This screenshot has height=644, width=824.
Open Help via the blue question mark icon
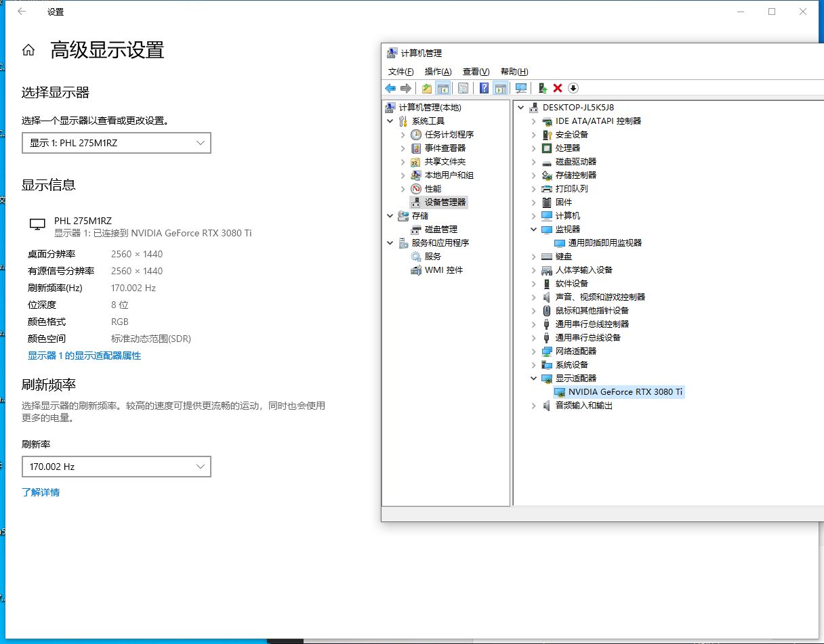[x=484, y=88]
